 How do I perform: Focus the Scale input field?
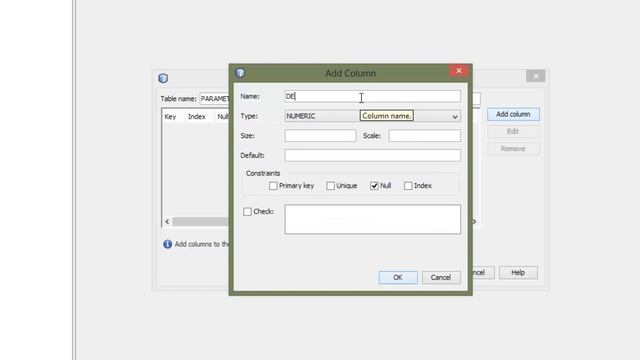click(x=424, y=136)
